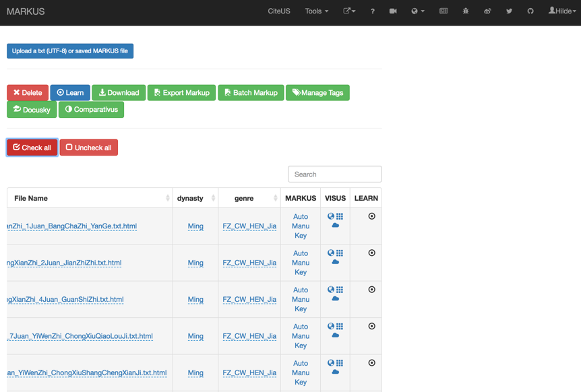Select LEARN target for ChongXiuQiaoLouJi row
Image resolution: width=581 pixels, height=392 pixels.
371,326
